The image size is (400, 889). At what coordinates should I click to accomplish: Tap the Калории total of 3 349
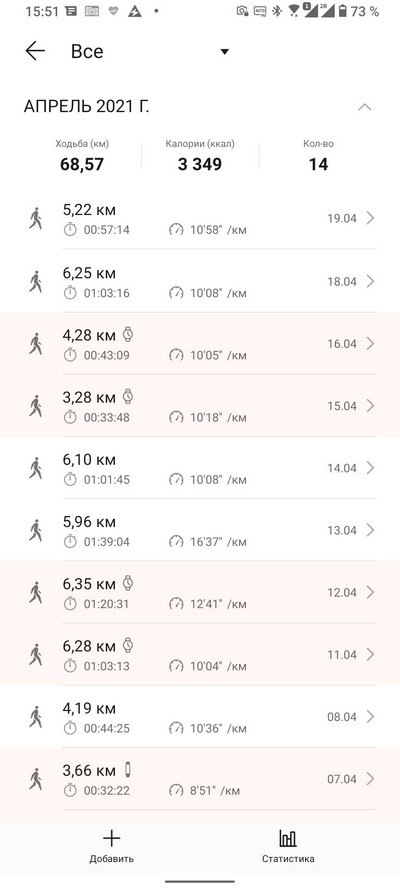coord(199,164)
